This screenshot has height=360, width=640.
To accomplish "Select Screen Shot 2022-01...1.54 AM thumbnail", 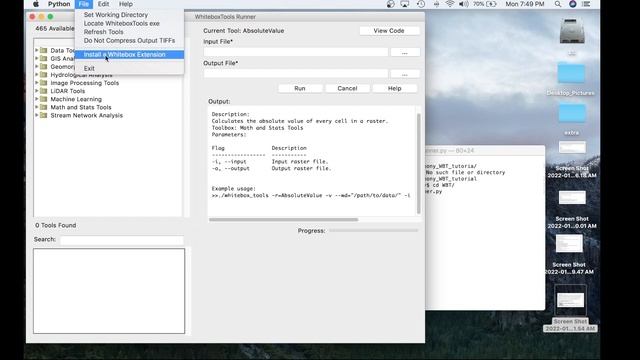I will [570, 301].
